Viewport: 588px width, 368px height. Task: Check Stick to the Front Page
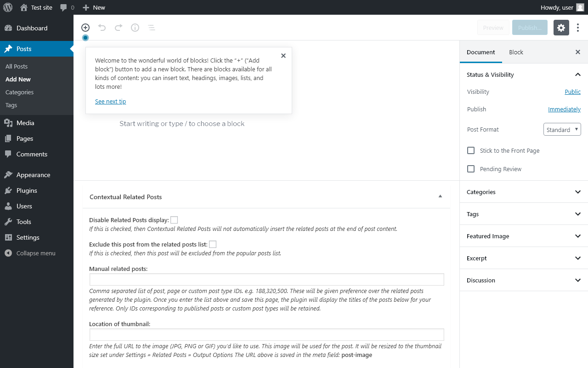point(471,150)
